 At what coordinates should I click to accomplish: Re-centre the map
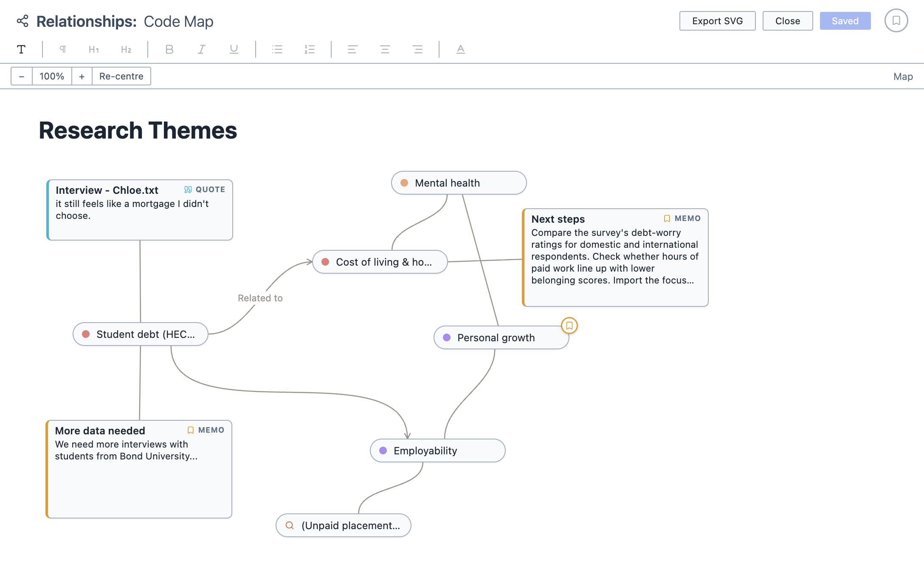click(121, 76)
